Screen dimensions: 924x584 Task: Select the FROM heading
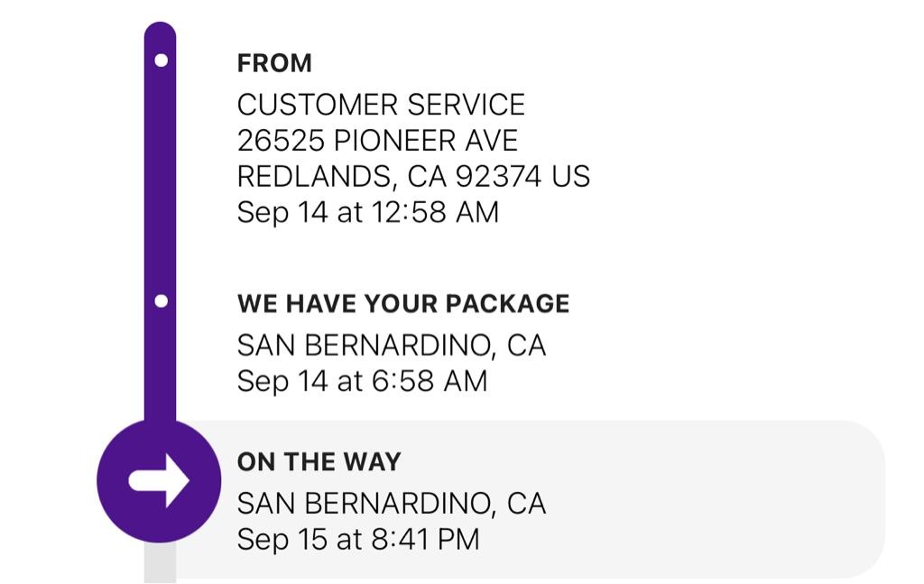pos(274,63)
